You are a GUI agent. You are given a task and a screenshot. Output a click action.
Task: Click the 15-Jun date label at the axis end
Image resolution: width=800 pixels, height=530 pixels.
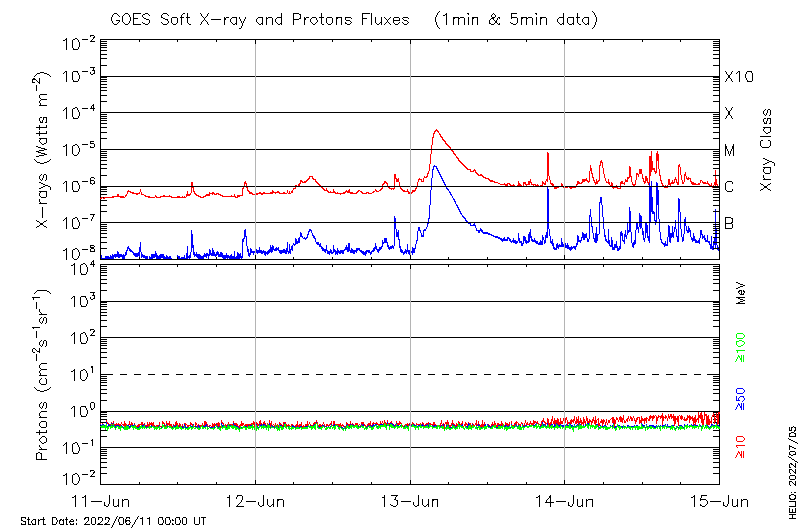(x=718, y=500)
